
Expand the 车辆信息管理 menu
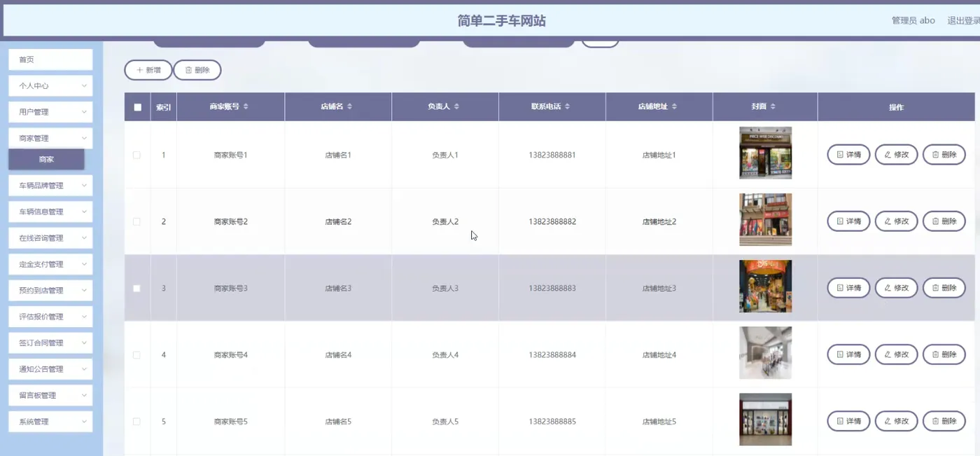tap(50, 212)
